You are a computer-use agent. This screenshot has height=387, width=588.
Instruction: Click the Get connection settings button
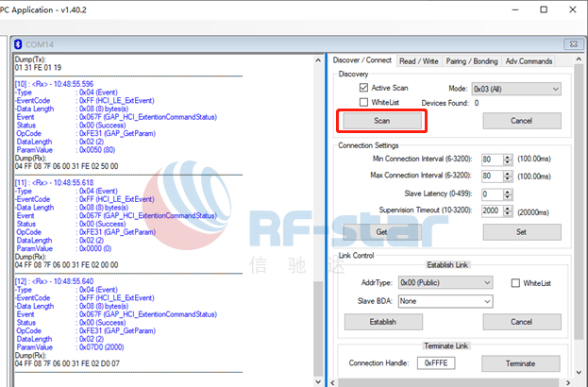tap(381, 232)
